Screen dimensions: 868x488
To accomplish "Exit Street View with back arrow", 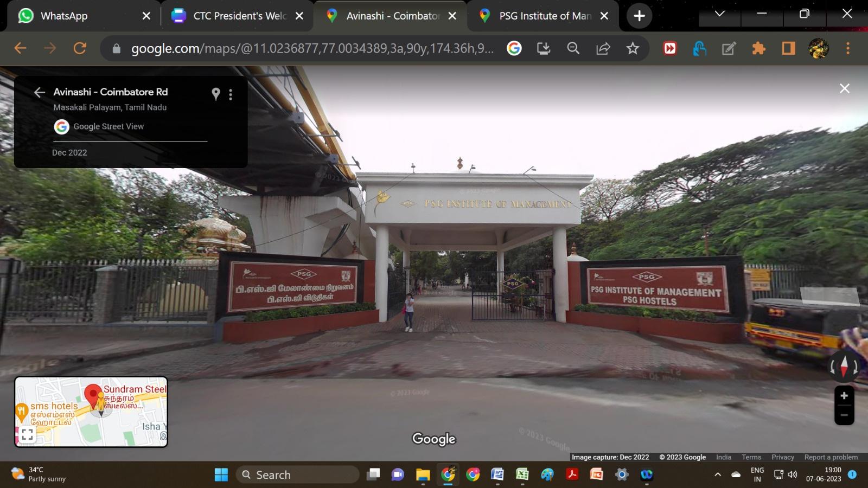I will [39, 92].
